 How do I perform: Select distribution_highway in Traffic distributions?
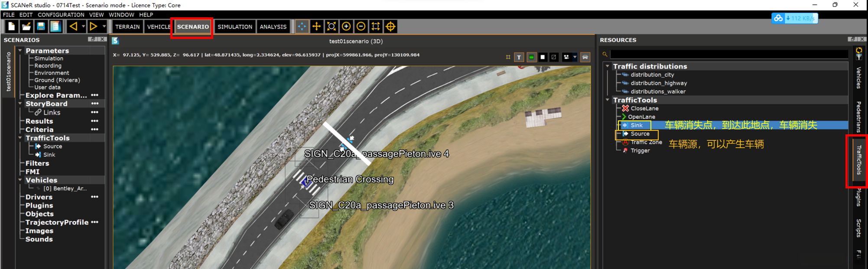pyautogui.click(x=659, y=83)
